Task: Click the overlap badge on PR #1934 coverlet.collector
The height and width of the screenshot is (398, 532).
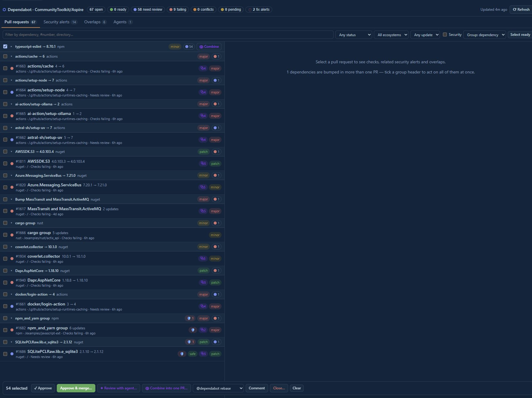Action: [x=203, y=259]
